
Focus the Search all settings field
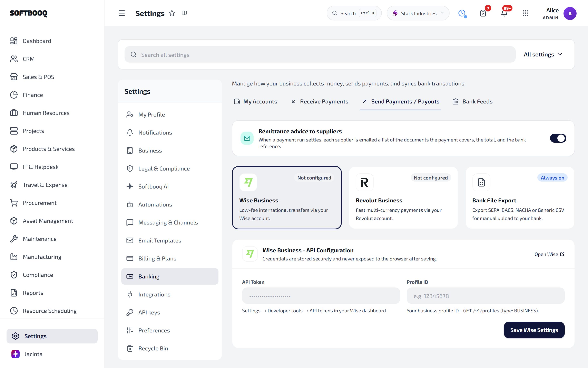coord(320,55)
